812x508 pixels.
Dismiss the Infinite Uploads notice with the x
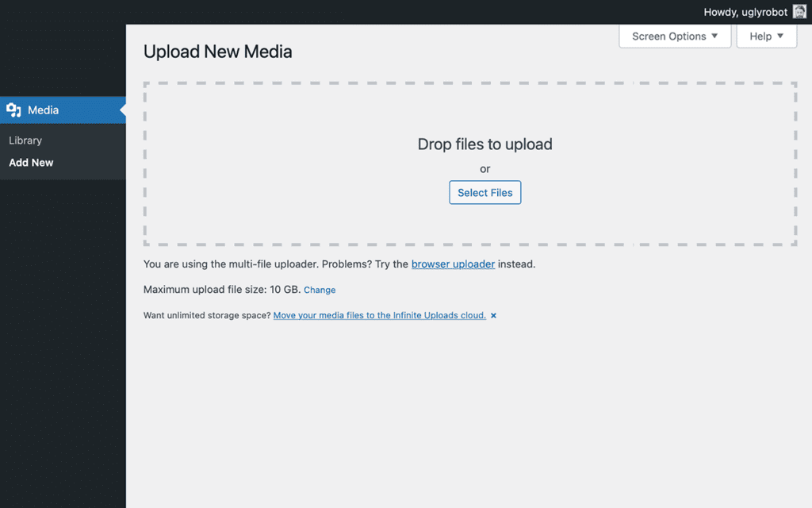(x=493, y=315)
